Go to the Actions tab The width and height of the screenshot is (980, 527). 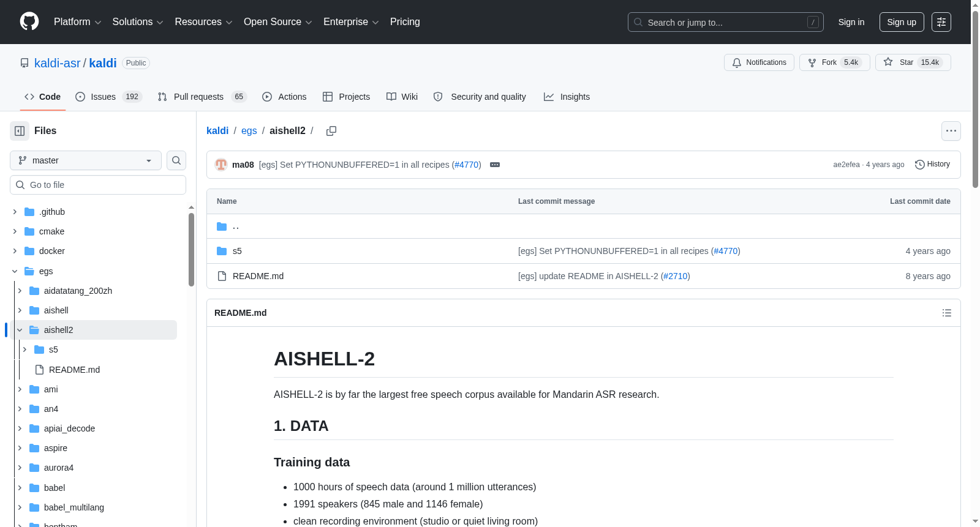[x=284, y=97]
